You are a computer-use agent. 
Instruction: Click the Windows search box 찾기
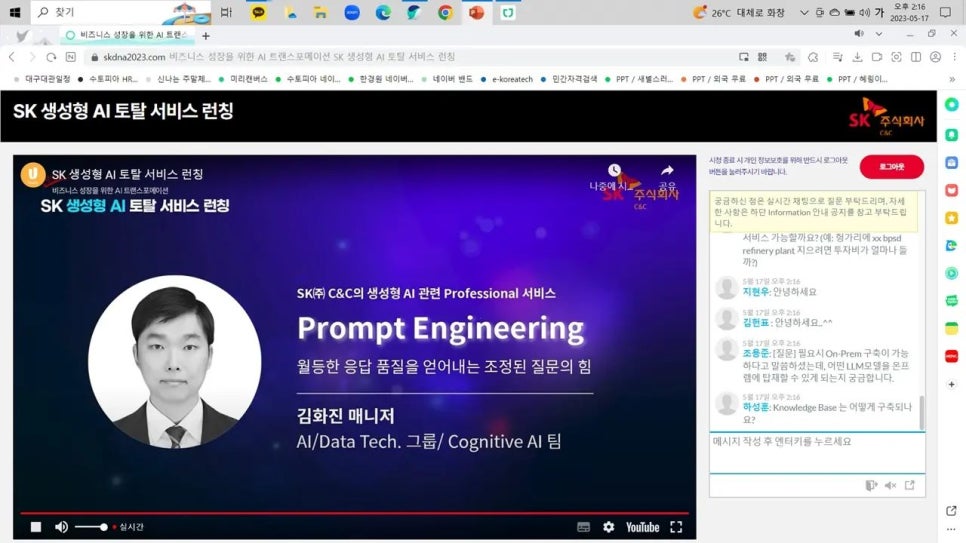click(x=120, y=12)
